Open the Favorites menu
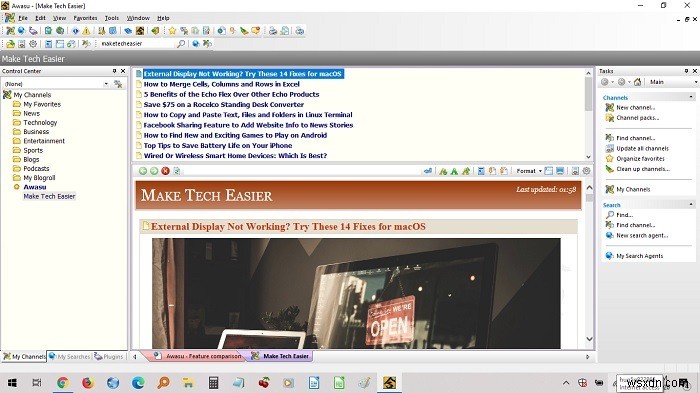700x393 pixels. (x=85, y=18)
